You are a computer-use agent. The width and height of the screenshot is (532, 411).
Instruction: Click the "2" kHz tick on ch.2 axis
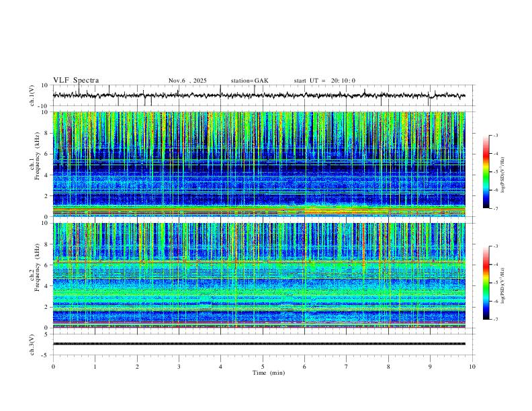(46, 307)
